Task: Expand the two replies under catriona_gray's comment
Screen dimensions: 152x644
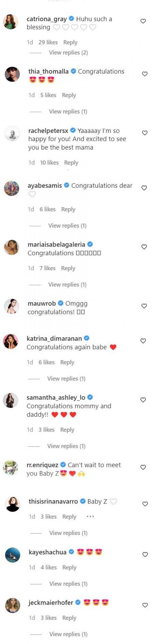Action: point(68,53)
